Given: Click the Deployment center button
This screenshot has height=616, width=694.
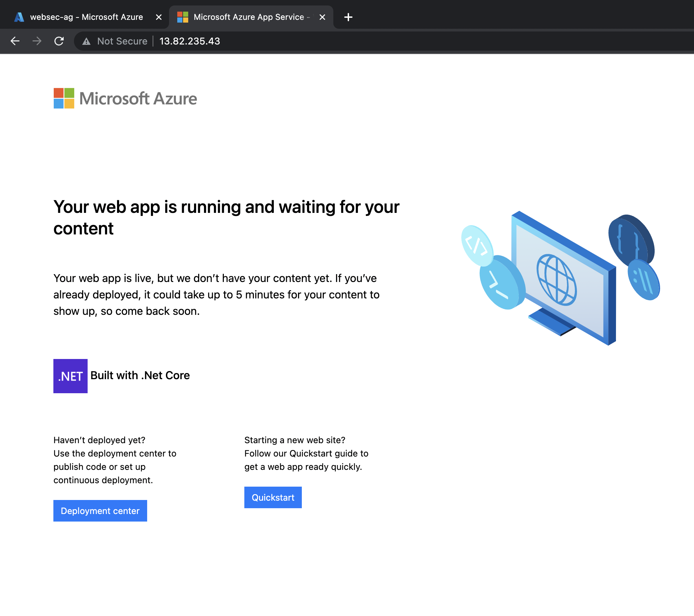Looking at the screenshot, I should click(x=100, y=511).
